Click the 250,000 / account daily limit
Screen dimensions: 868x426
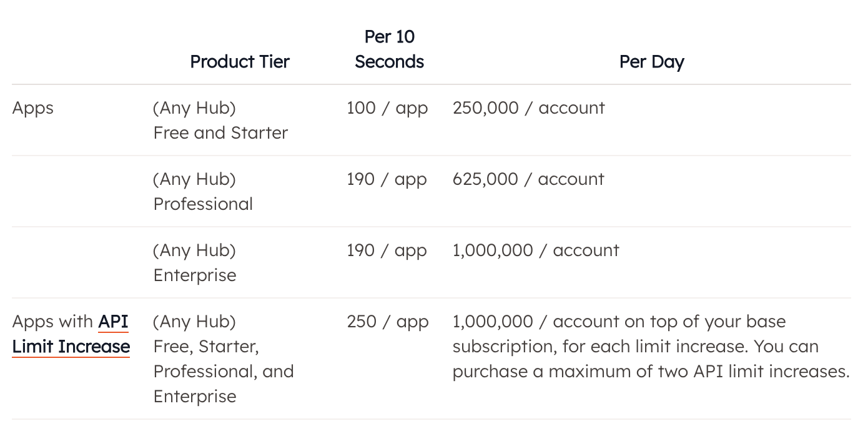click(528, 108)
